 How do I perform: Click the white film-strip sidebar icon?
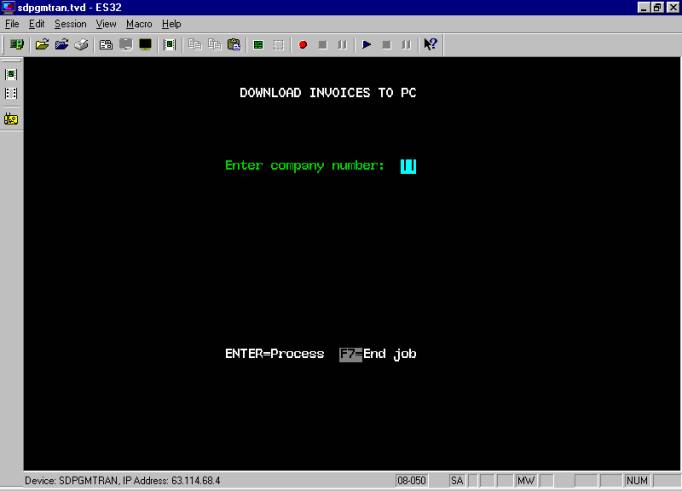11,94
